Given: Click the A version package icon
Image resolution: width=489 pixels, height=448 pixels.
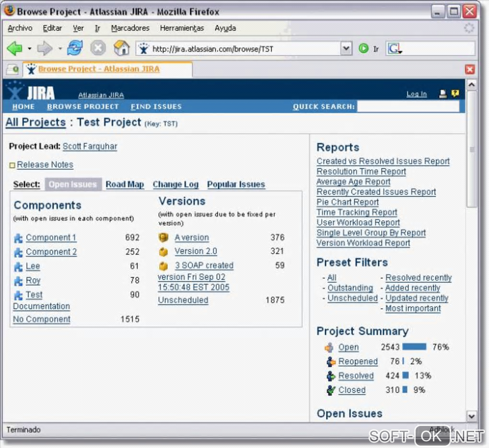Looking at the screenshot, I should tap(163, 238).
